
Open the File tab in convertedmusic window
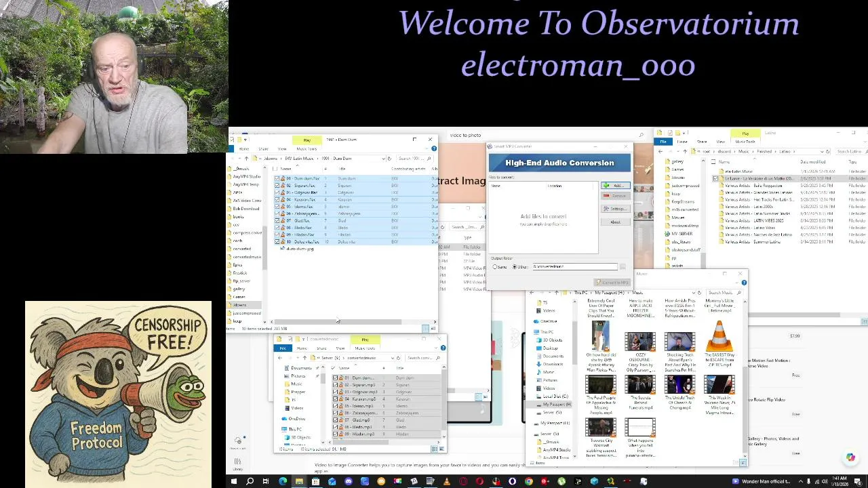click(x=283, y=348)
